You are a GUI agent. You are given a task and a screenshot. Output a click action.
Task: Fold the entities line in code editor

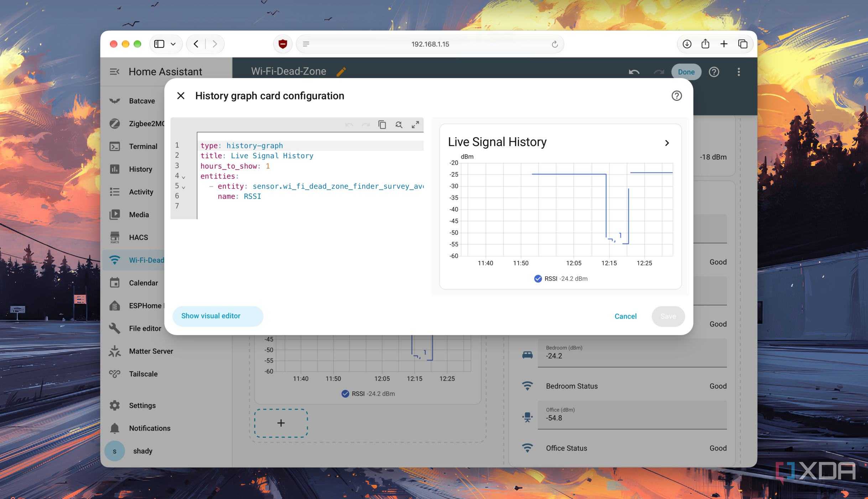(x=183, y=177)
